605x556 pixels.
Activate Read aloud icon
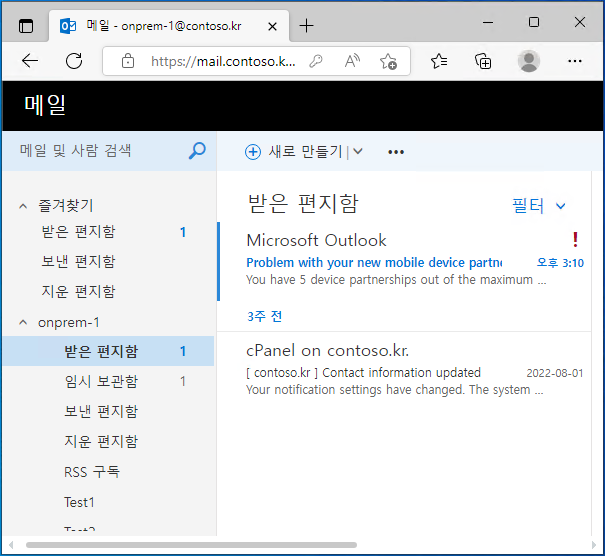point(352,61)
